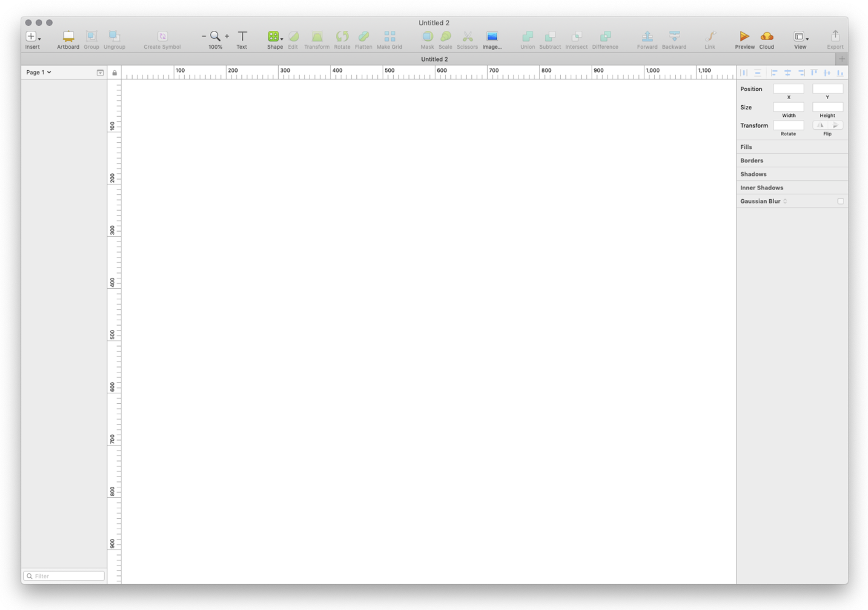Align vertical centers in inspector
868x610 pixels.
coord(827,73)
